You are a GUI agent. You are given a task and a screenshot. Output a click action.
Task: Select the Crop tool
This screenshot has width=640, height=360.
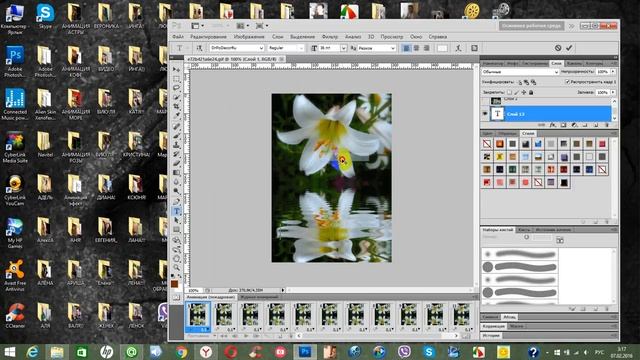(176, 107)
